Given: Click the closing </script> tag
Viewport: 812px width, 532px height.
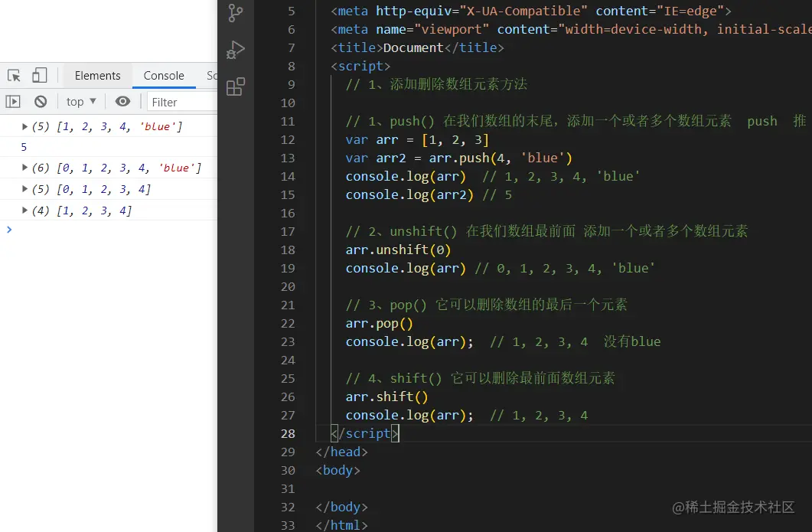Looking at the screenshot, I should pos(364,433).
